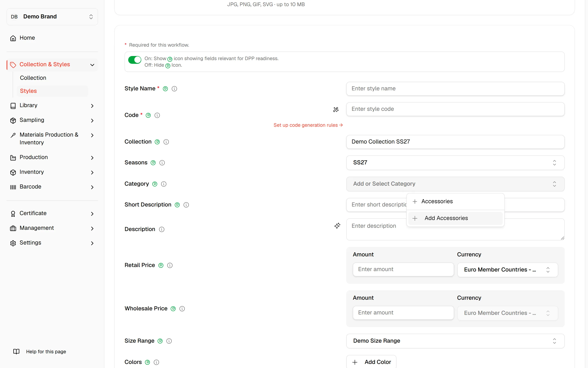588x368 pixels.
Task: Click the magic wand code generator icon
Action: (336, 110)
